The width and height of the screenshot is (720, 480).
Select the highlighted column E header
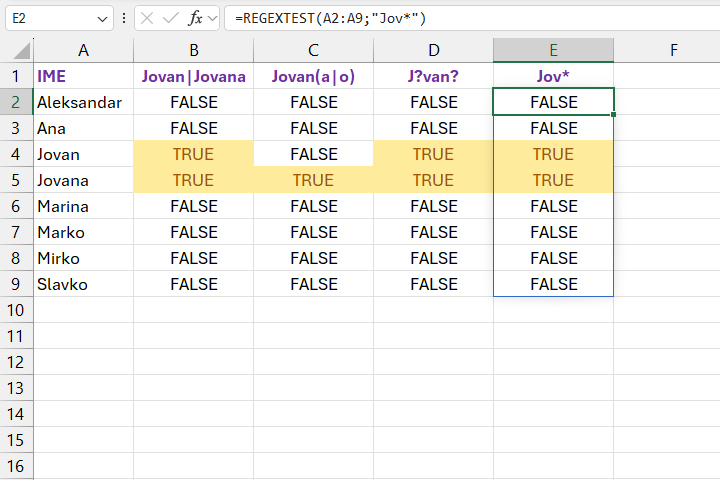tap(553, 50)
